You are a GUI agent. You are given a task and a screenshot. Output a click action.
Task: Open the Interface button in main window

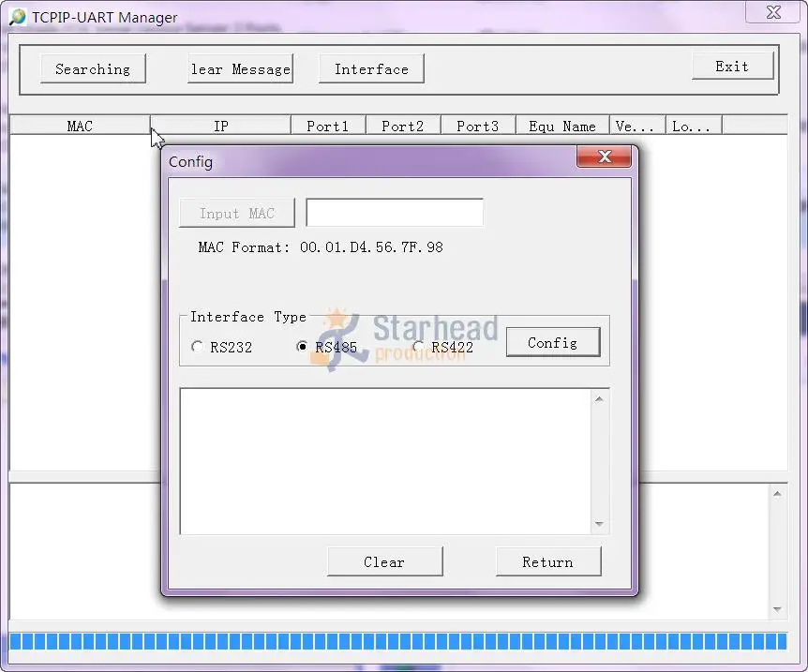[371, 68]
